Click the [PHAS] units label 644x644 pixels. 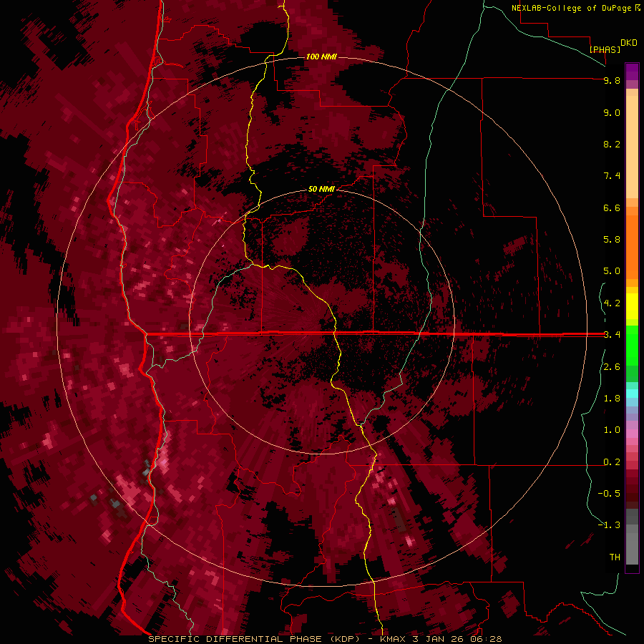(x=605, y=49)
